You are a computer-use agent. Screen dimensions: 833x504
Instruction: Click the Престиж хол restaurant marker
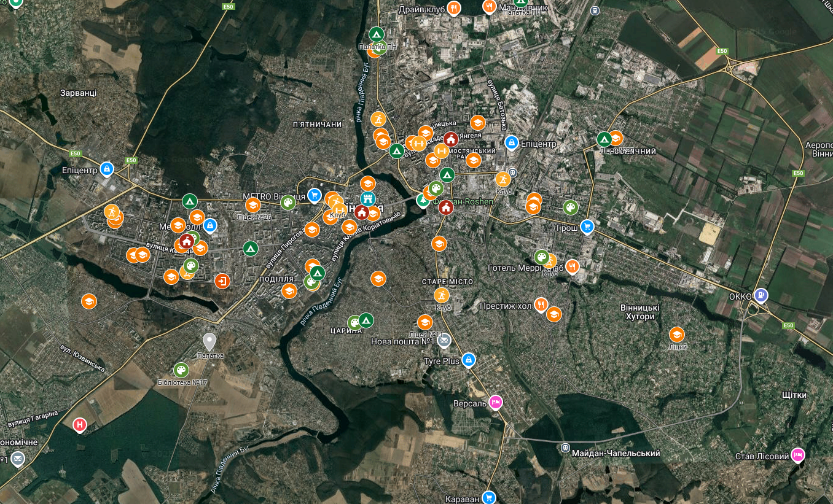click(541, 304)
